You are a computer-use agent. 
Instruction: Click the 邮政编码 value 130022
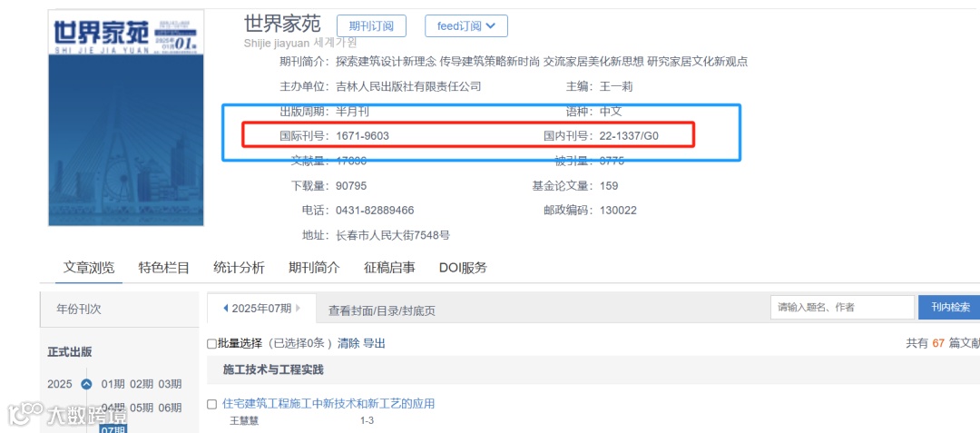point(618,210)
